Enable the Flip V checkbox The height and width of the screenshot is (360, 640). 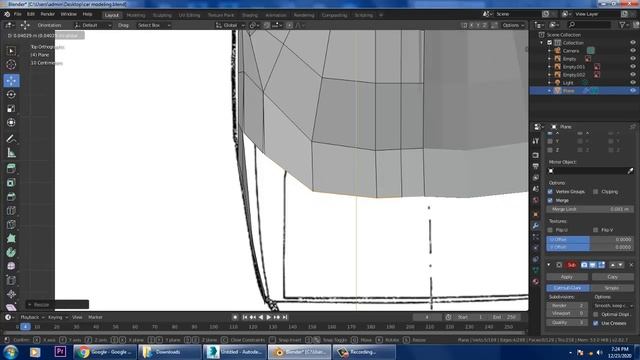click(x=596, y=230)
